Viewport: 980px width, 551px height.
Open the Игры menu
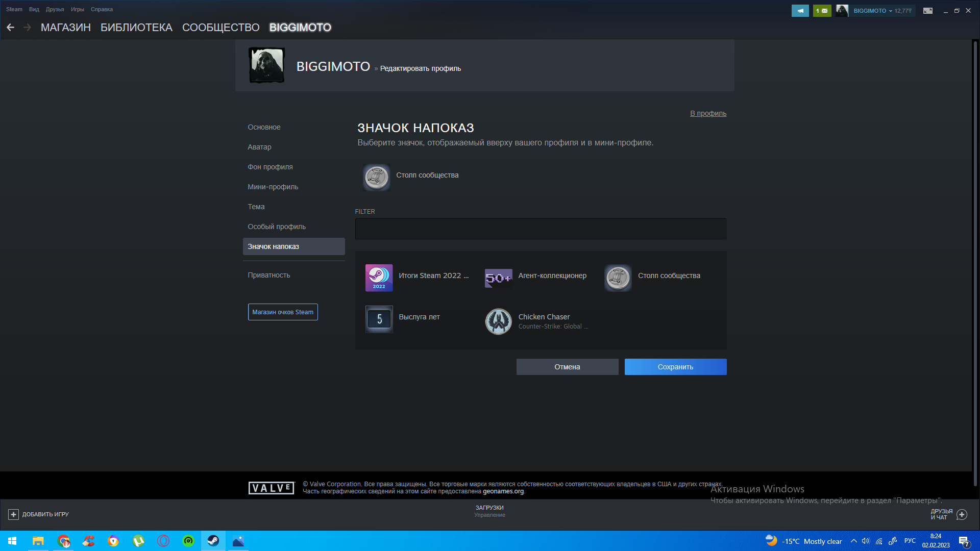(78, 9)
